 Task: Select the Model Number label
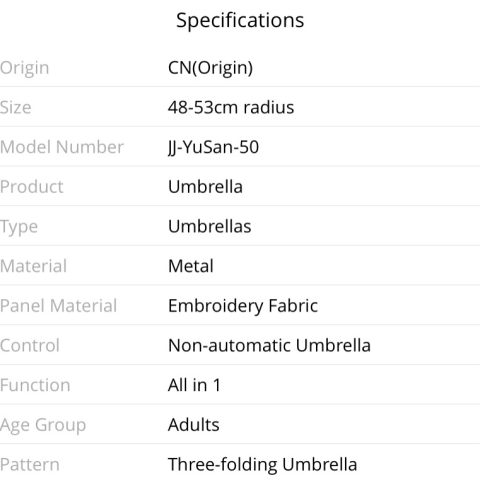(x=62, y=147)
